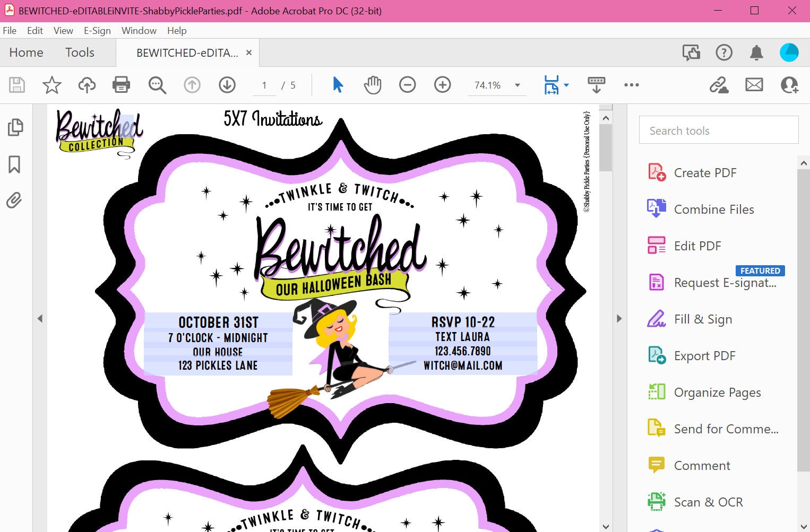Collapse right tools pane arrow
Viewport: 810px width, 532px height.
pos(619,319)
